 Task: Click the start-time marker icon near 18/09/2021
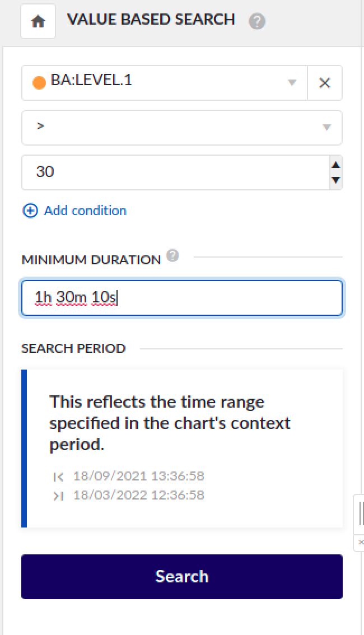pyautogui.click(x=59, y=477)
